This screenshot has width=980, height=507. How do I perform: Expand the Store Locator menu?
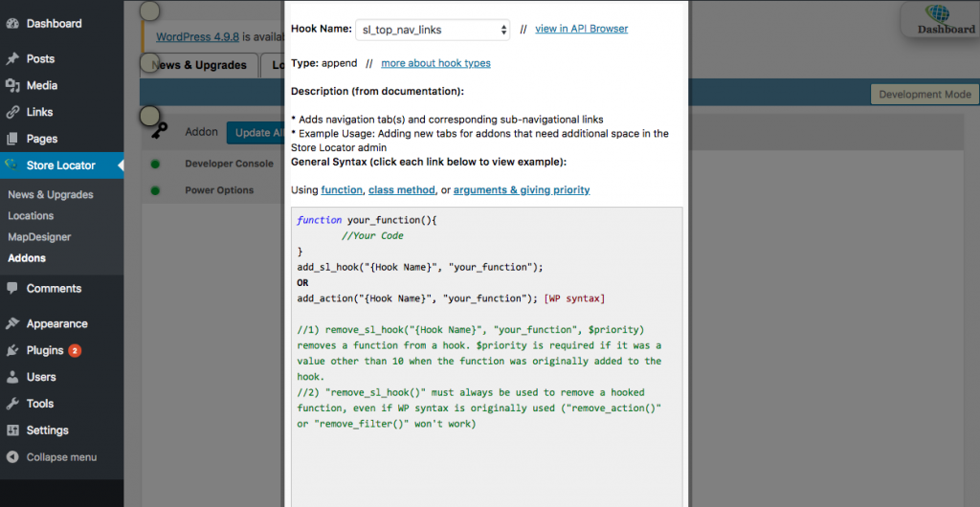(x=61, y=165)
